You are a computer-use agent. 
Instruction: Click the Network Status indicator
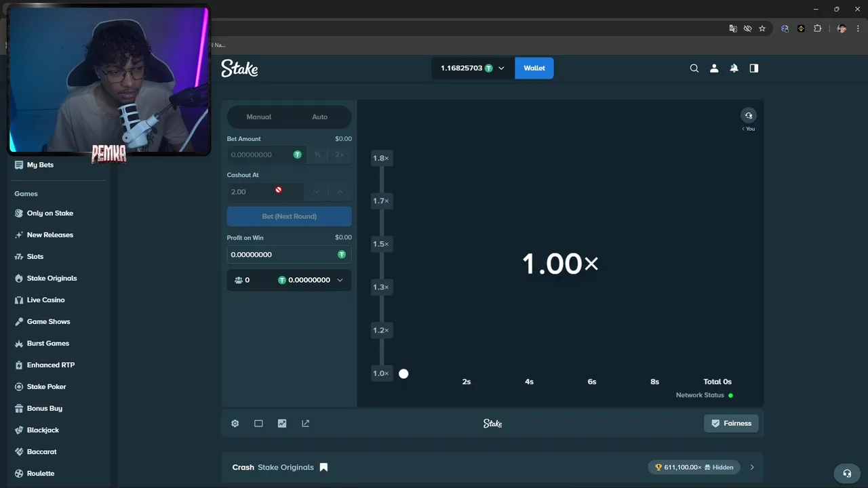tap(704, 395)
